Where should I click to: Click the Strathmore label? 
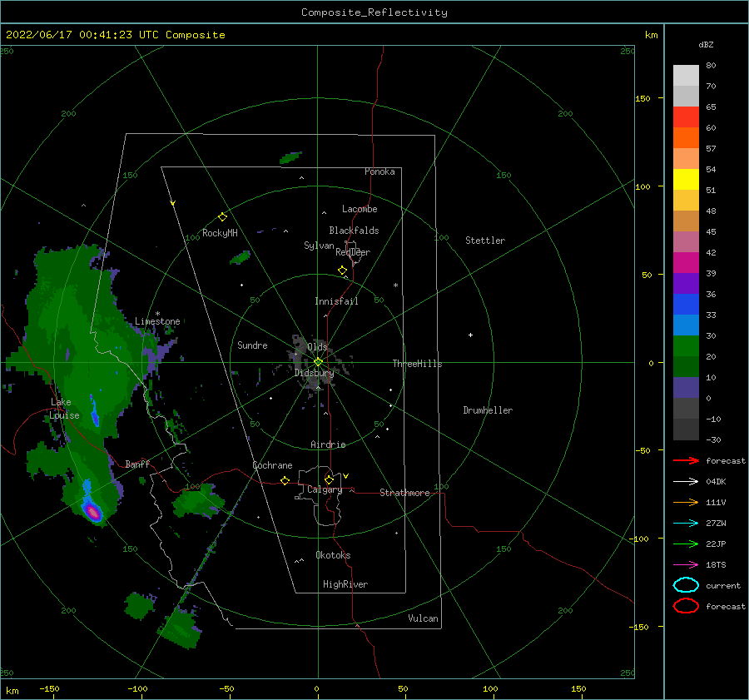404,493
